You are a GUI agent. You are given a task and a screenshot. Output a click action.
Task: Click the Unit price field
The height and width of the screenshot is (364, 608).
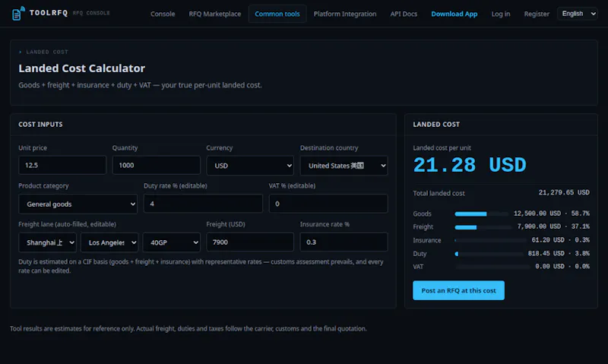pyautogui.click(x=62, y=165)
